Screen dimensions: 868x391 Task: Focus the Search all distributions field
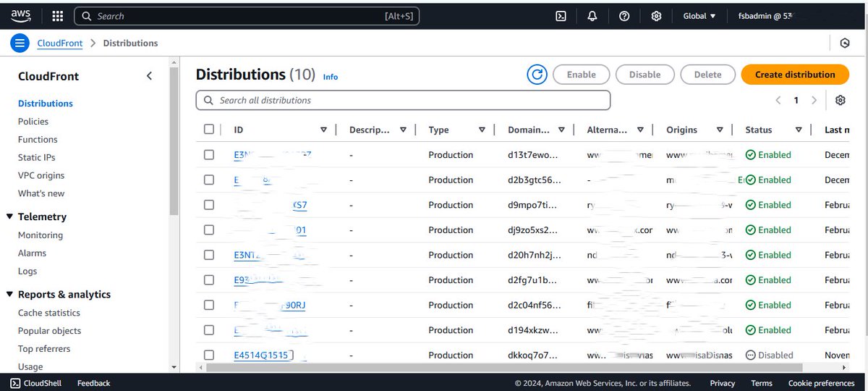(x=403, y=100)
